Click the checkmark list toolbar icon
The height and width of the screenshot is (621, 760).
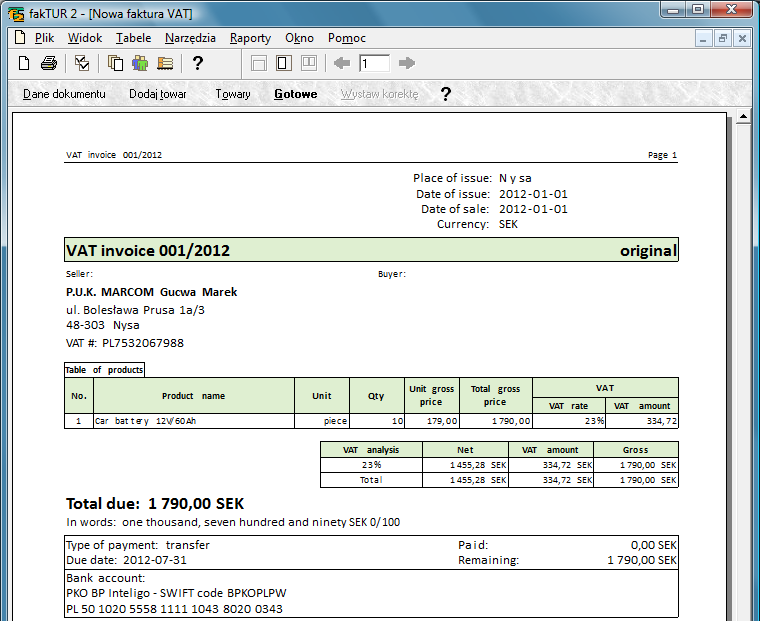(82, 63)
